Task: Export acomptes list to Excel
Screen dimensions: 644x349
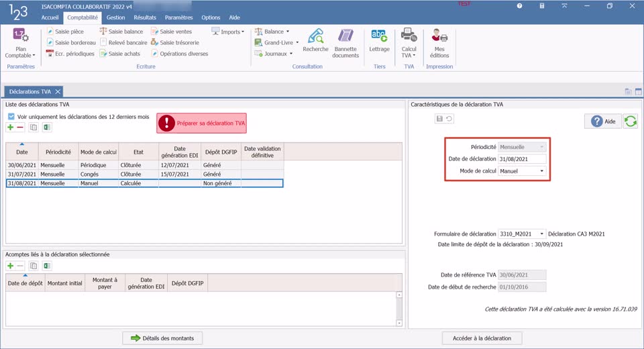Action: [x=47, y=266]
